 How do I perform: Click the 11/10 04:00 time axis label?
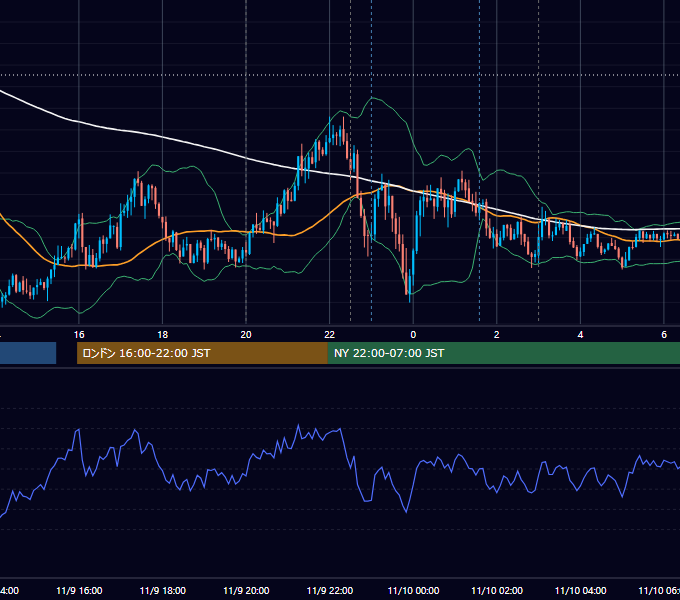tap(581, 591)
